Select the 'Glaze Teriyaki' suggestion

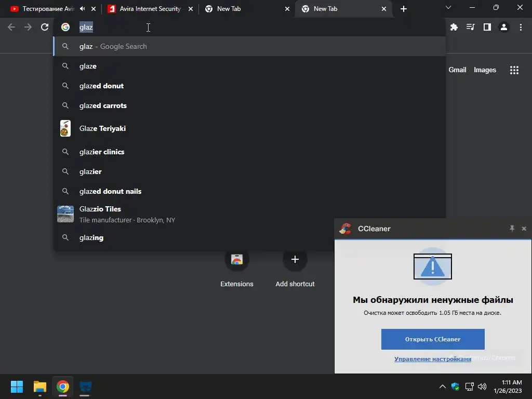click(249, 129)
